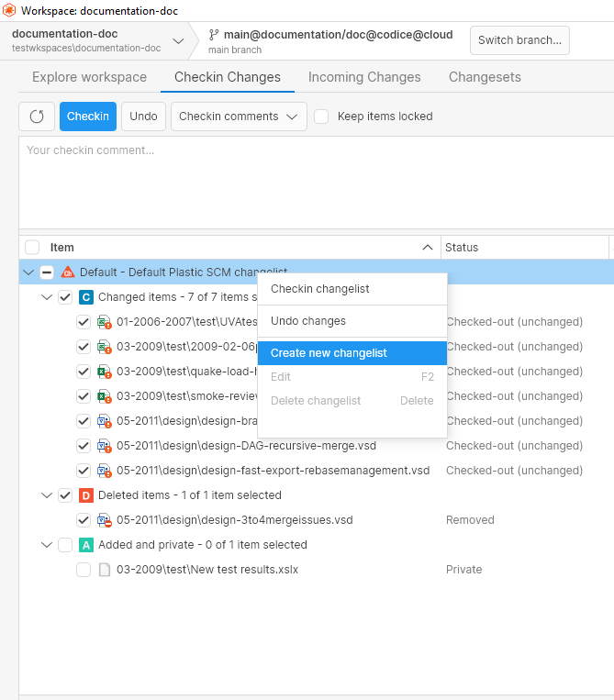Click Excel icon of quake-load item
Image resolution: width=614 pixels, height=700 pixels.
tap(105, 372)
